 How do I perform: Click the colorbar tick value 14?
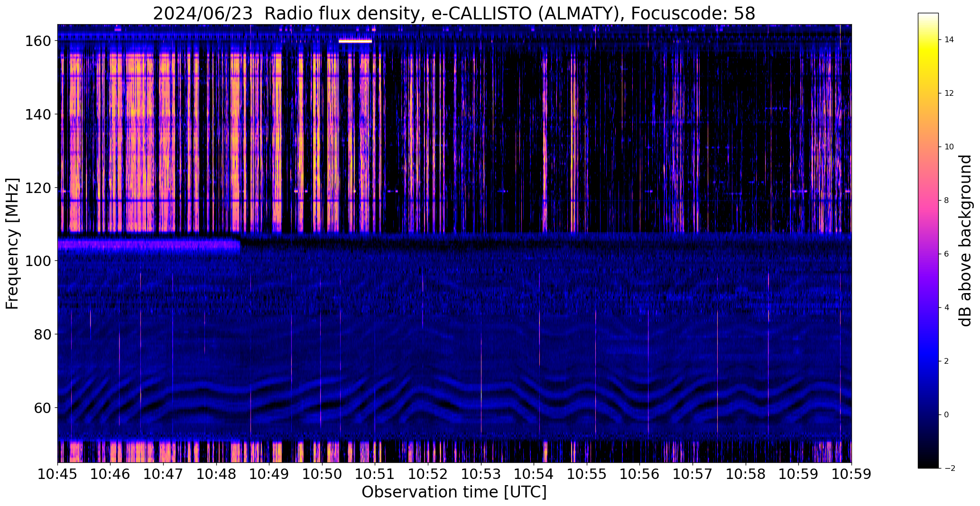point(949,40)
